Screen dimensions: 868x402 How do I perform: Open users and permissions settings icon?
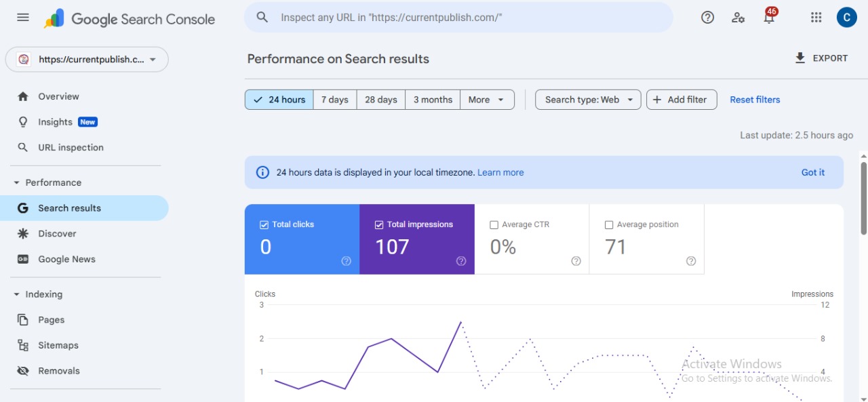(738, 18)
